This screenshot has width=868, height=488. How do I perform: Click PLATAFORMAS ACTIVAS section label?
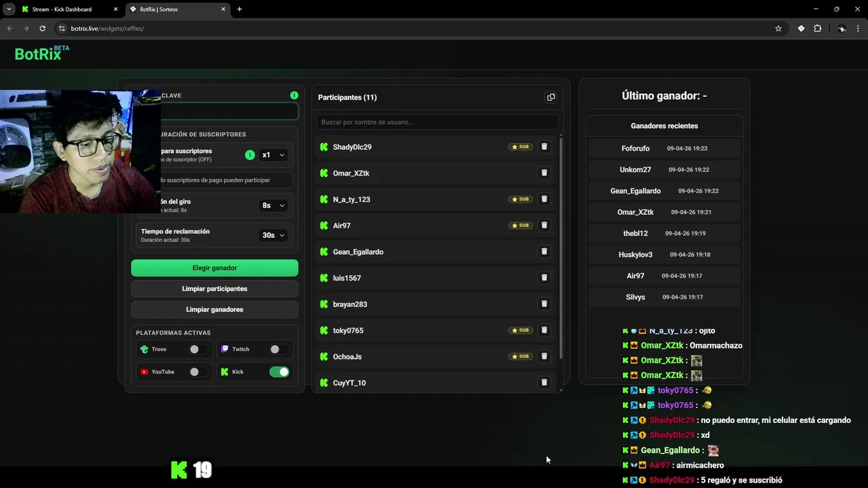[x=173, y=333]
